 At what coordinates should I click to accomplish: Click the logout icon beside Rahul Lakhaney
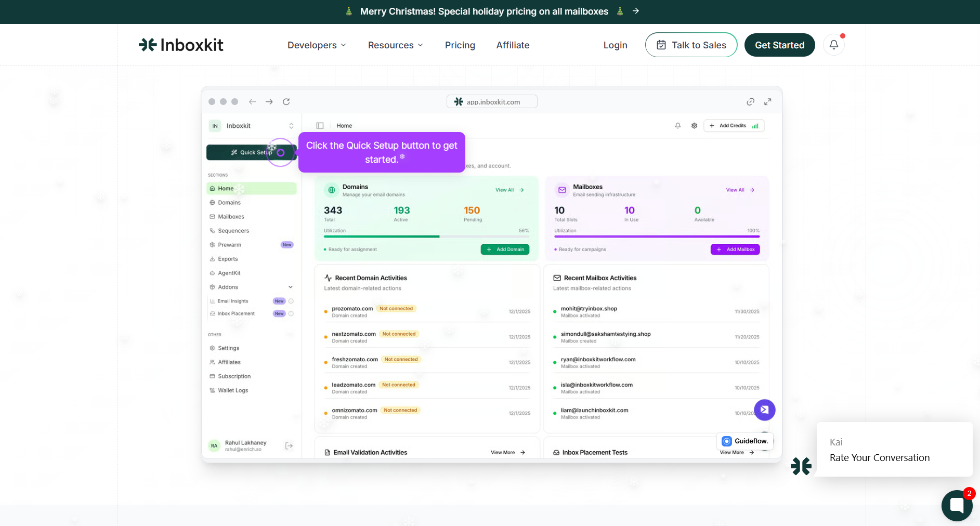pyautogui.click(x=289, y=445)
